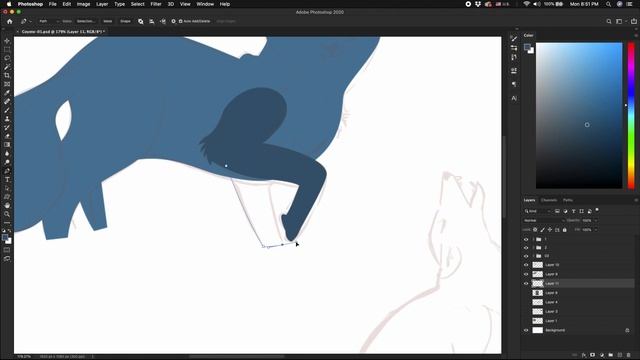The image size is (640, 360).
Task: Open blending mode Normal dropdown
Action: coord(544,220)
